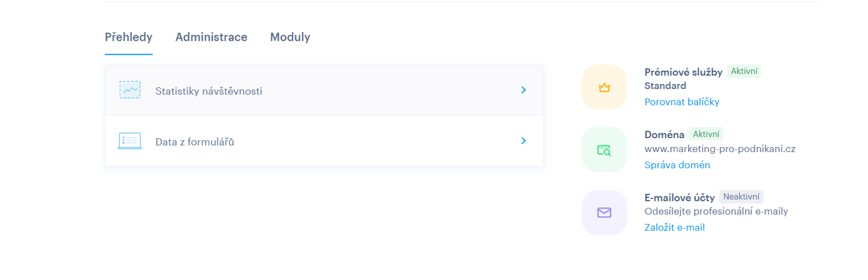Click the Prémiové služby heading
This screenshot has width=868, height=280.
coord(683,72)
